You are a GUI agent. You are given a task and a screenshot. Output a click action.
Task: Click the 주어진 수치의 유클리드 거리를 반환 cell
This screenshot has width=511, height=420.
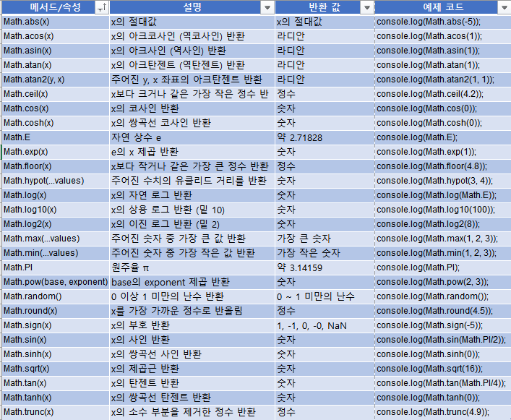click(192, 181)
